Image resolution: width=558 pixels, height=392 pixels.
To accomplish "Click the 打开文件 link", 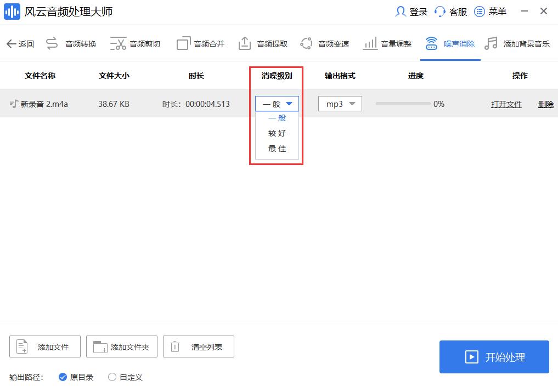I will pyautogui.click(x=506, y=104).
